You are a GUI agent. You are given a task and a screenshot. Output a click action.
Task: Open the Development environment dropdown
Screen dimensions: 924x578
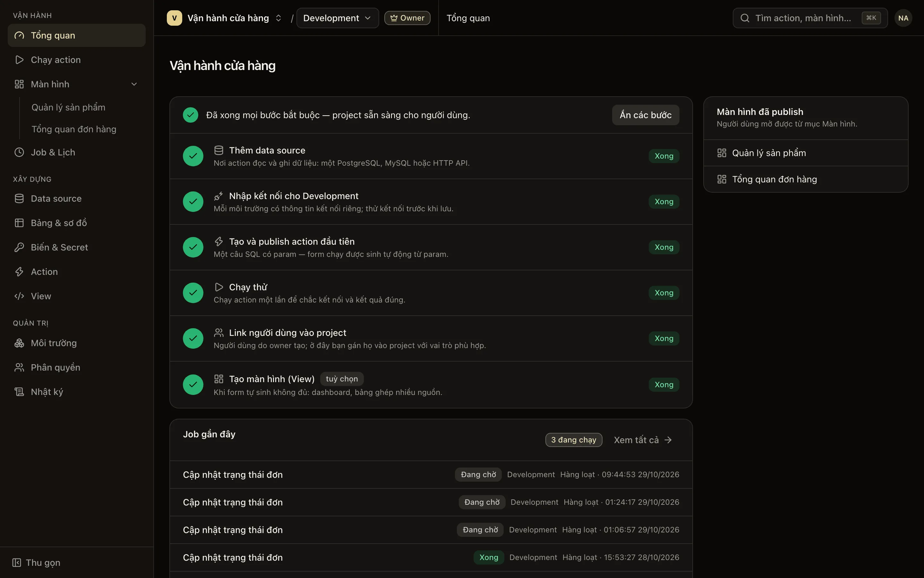(x=338, y=18)
